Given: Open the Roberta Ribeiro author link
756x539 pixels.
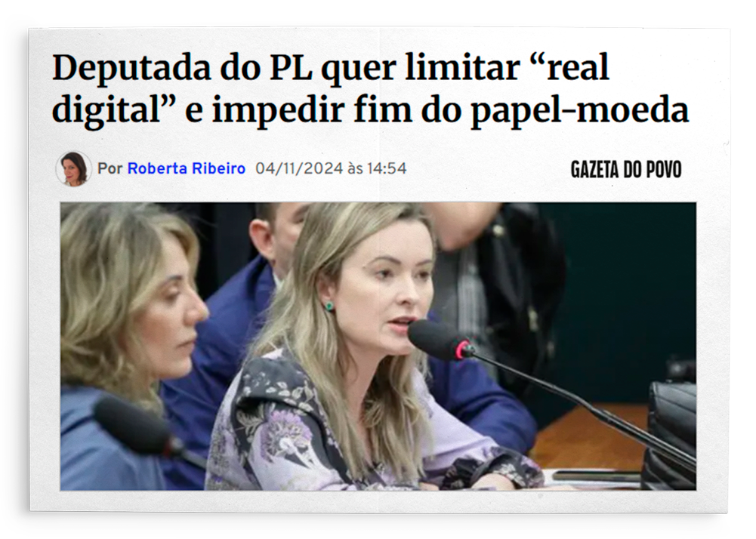Looking at the screenshot, I should (x=186, y=169).
